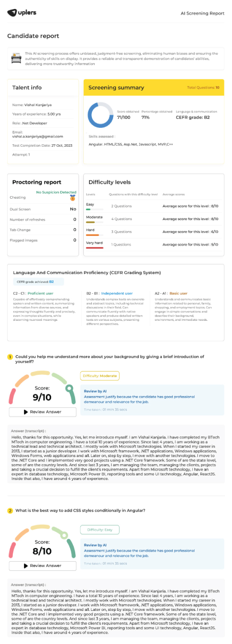Viewport: 232px width, 644px height.
Task: Select the Difficulty: Easy tag
Action: tap(99, 529)
